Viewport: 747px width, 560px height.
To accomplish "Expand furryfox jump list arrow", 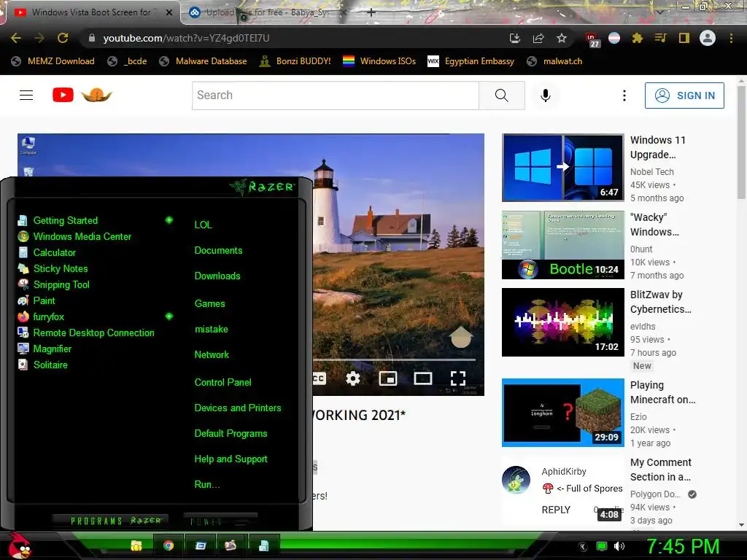I will (x=169, y=316).
